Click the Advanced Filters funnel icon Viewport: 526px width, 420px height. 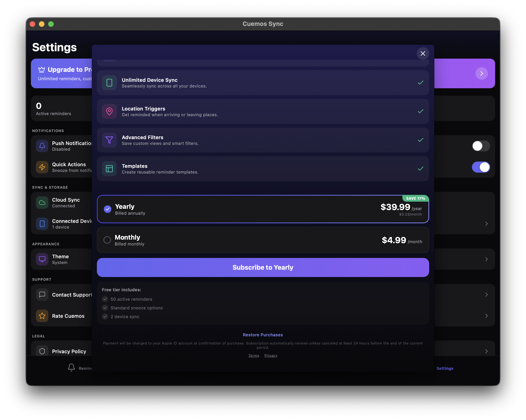click(109, 140)
